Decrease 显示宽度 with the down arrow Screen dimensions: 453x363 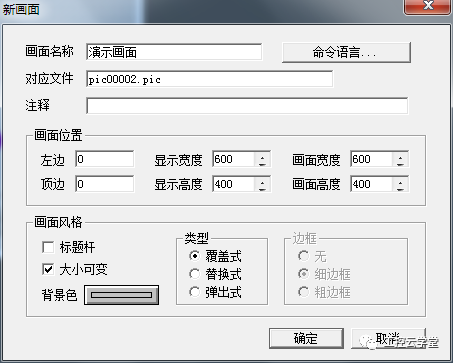point(263,163)
